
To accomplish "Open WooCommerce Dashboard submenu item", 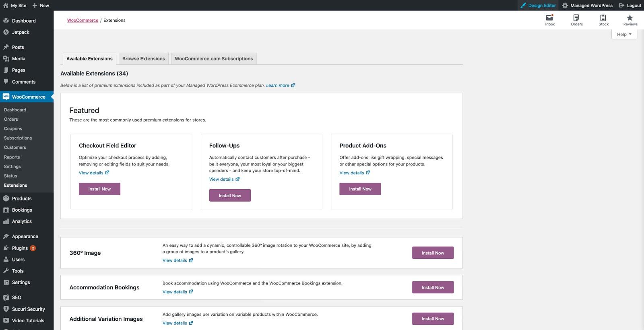I will tap(15, 110).
